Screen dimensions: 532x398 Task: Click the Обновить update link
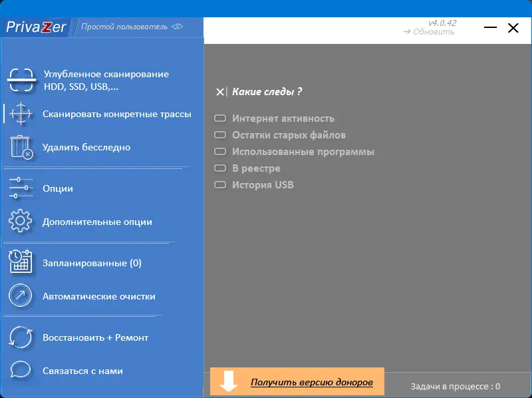click(x=429, y=32)
